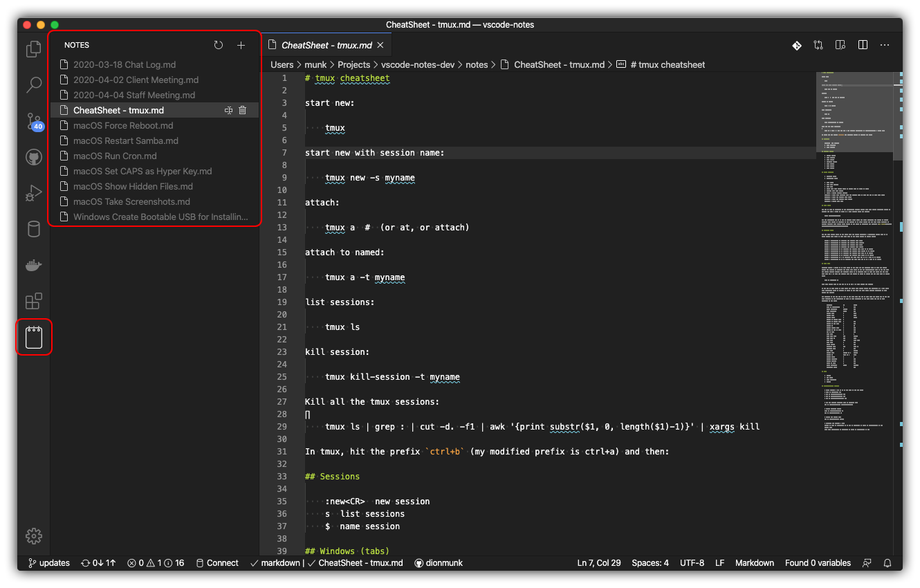Click the refresh notes icon
The image size is (920, 588).
[x=219, y=45]
